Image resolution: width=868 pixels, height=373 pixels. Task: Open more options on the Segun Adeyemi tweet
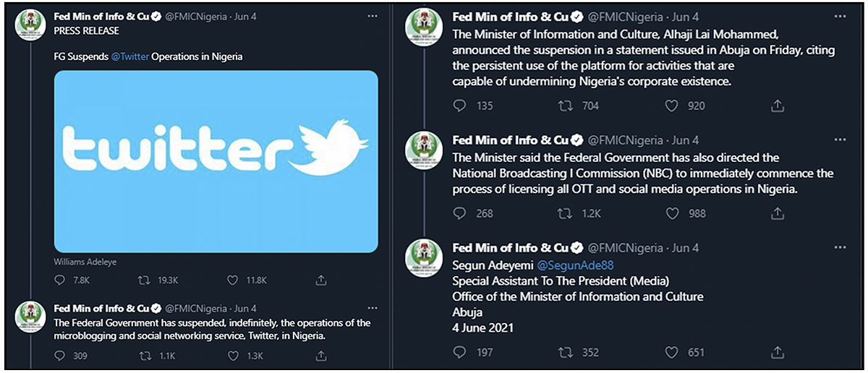839,247
